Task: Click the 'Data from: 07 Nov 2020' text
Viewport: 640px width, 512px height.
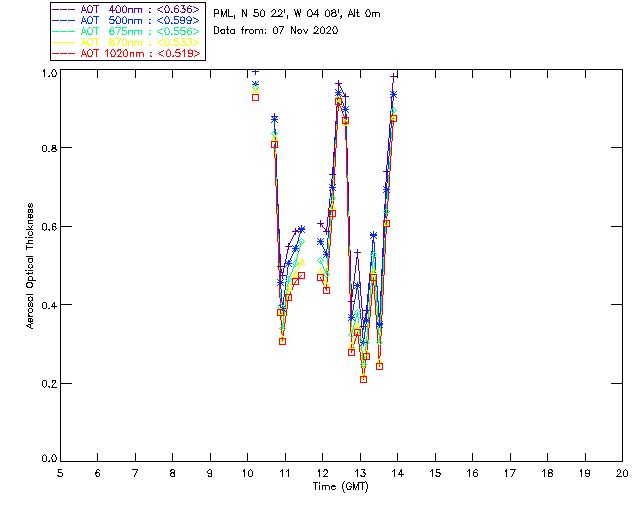Action: tap(276, 30)
